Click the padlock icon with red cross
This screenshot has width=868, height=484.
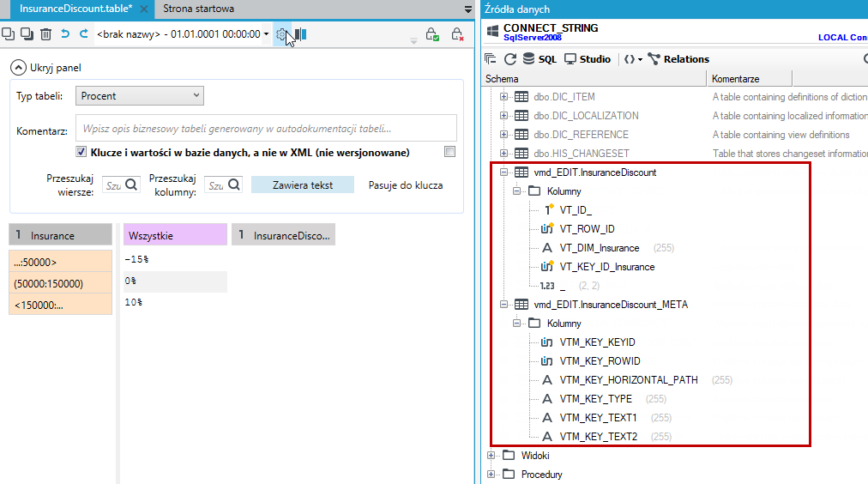coord(456,34)
